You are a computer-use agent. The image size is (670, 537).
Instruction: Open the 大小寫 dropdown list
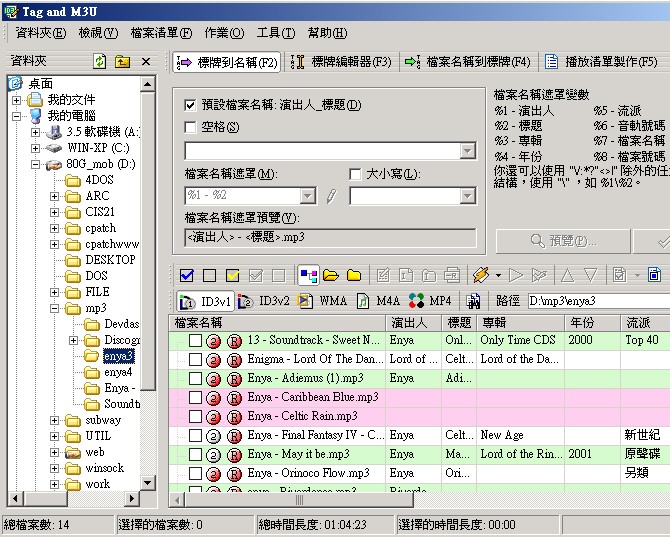coord(467,196)
